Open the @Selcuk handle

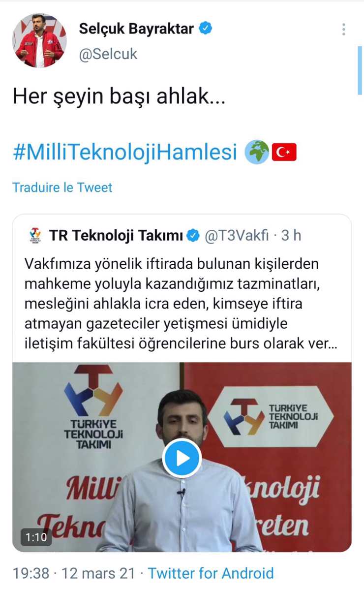[x=108, y=53]
